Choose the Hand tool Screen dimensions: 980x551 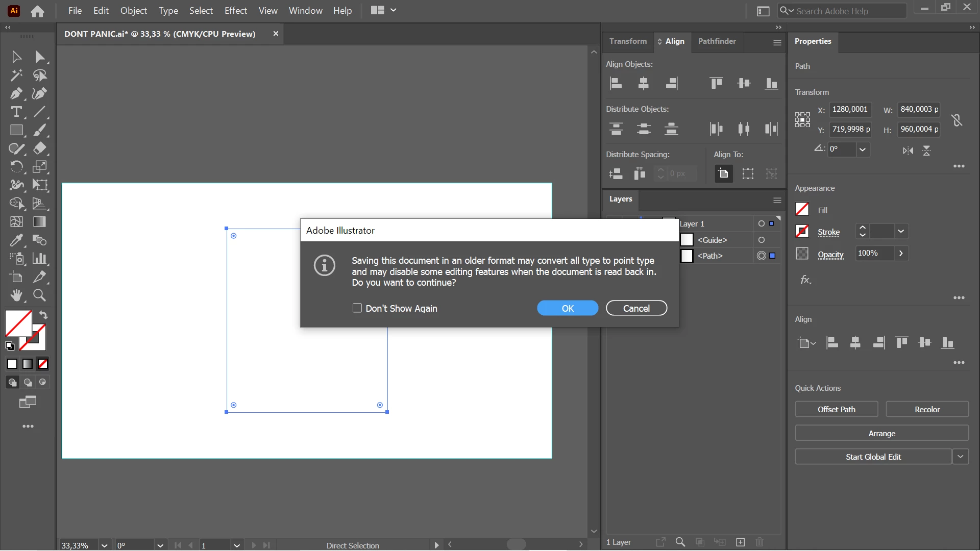click(16, 295)
